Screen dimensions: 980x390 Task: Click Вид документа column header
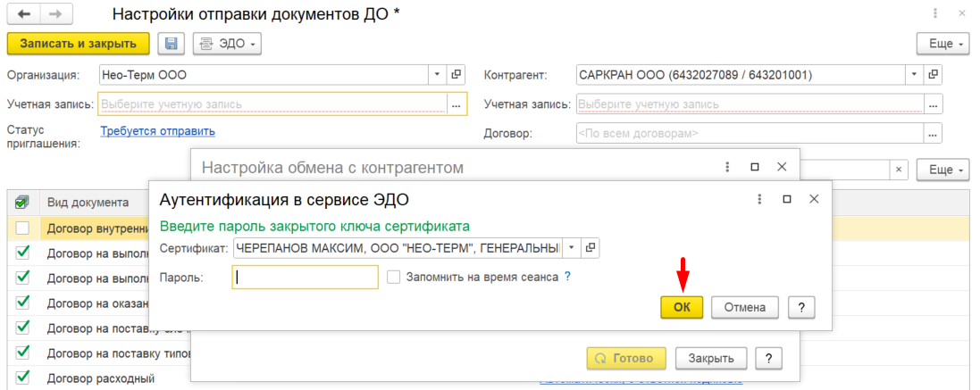[x=88, y=203]
